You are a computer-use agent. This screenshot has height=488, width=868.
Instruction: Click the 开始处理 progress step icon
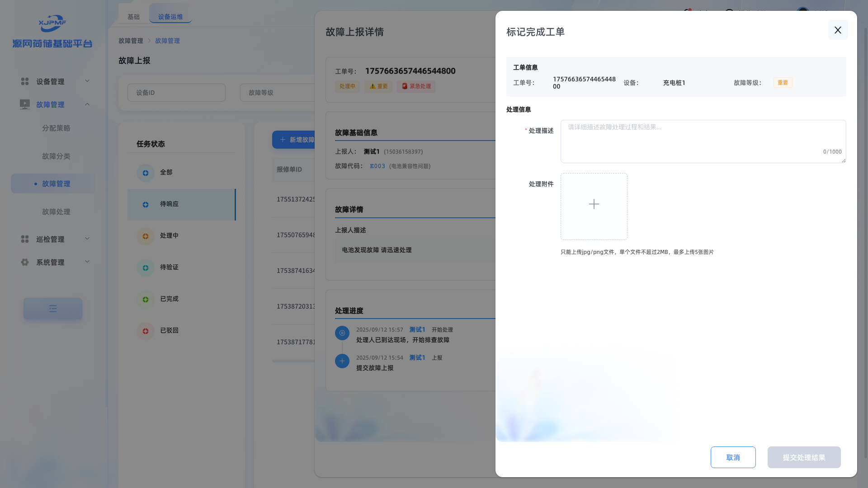tap(342, 333)
